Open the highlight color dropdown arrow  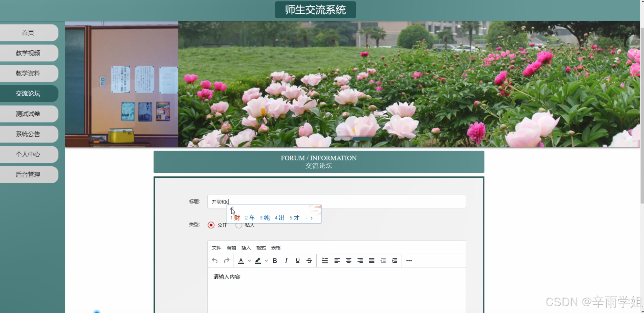coord(266,261)
